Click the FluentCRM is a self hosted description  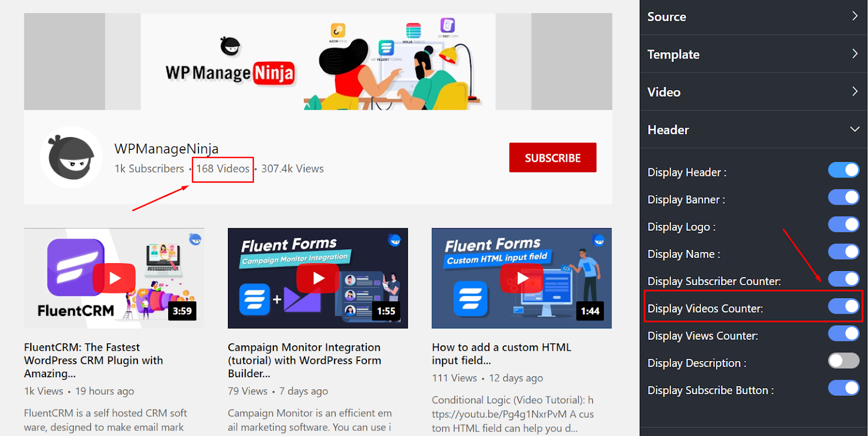click(105, 420)
